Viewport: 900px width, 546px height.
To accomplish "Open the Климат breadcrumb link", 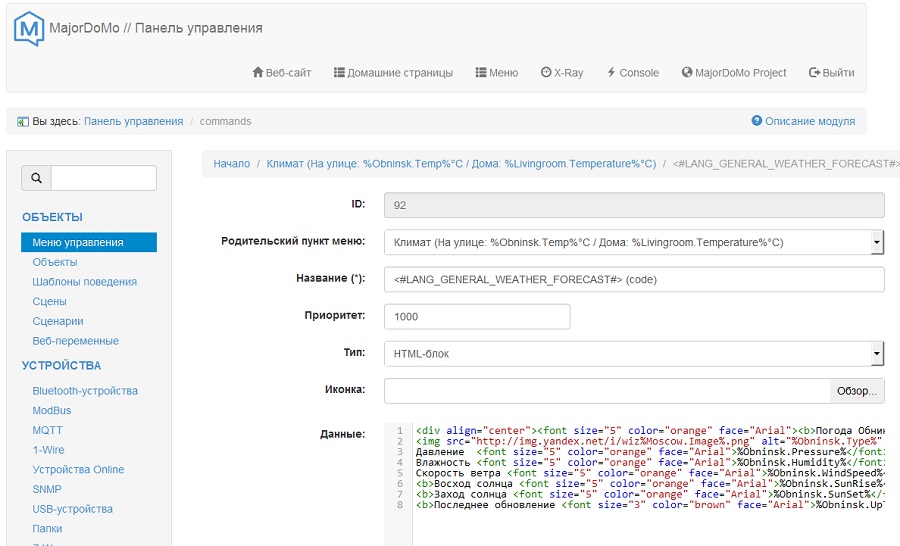I will tap(461, 164).
